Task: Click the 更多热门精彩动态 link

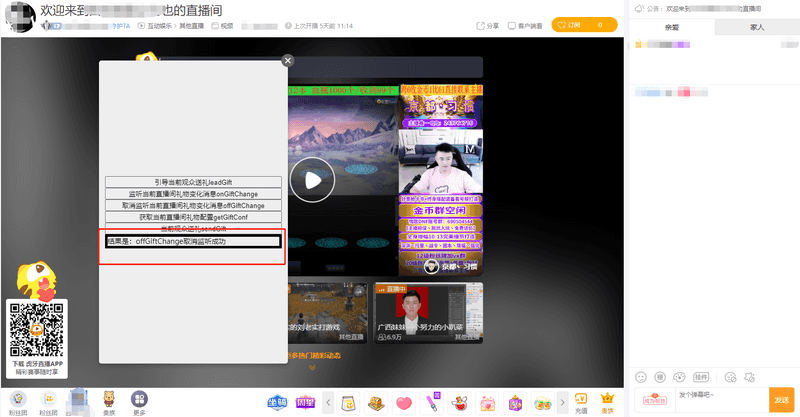Action: [x=314, y=355]
